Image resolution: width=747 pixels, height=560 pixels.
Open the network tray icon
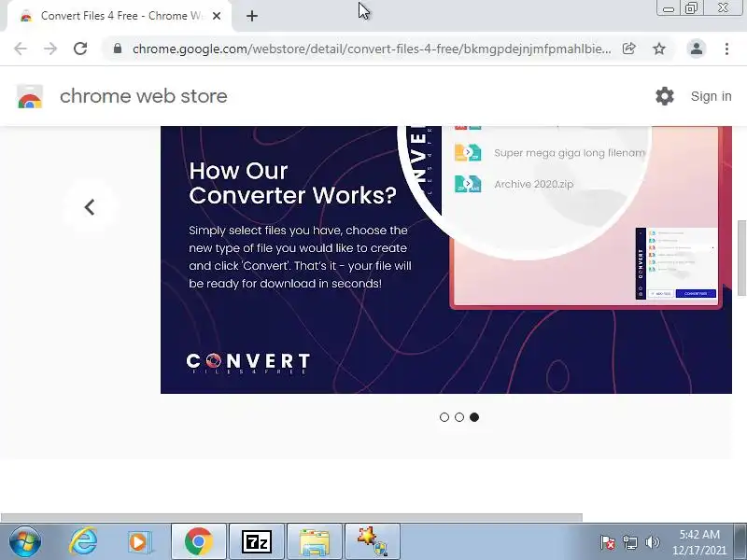coord(630,542)
